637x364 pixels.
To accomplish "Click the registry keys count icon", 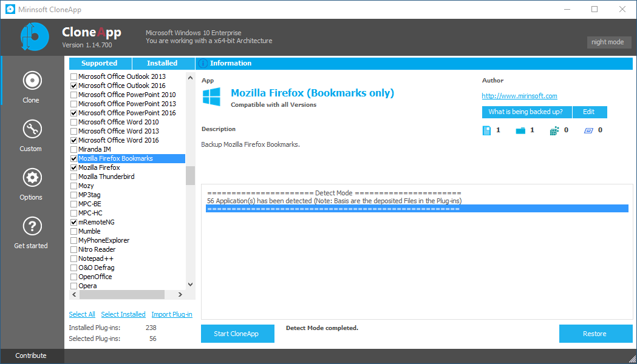I will (554, 130).
